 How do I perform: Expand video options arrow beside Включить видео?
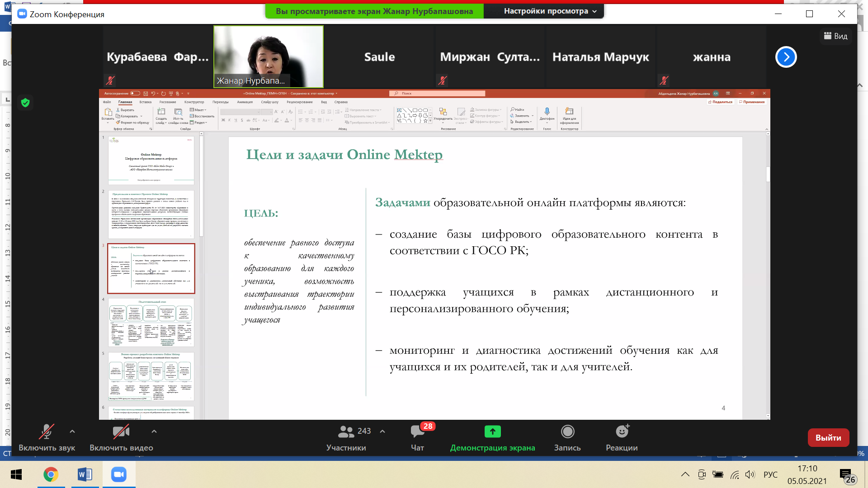(x=154, y=432)
